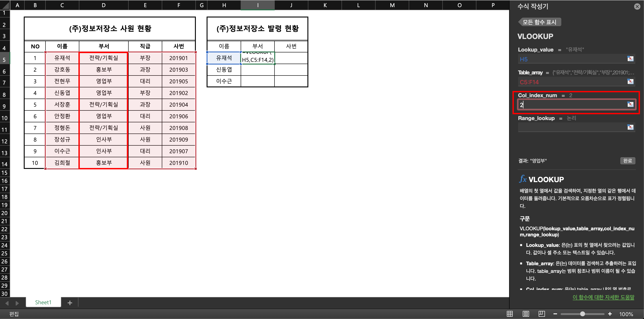
Task: Switch to Page Layout view icon
Action: (526, 314)
